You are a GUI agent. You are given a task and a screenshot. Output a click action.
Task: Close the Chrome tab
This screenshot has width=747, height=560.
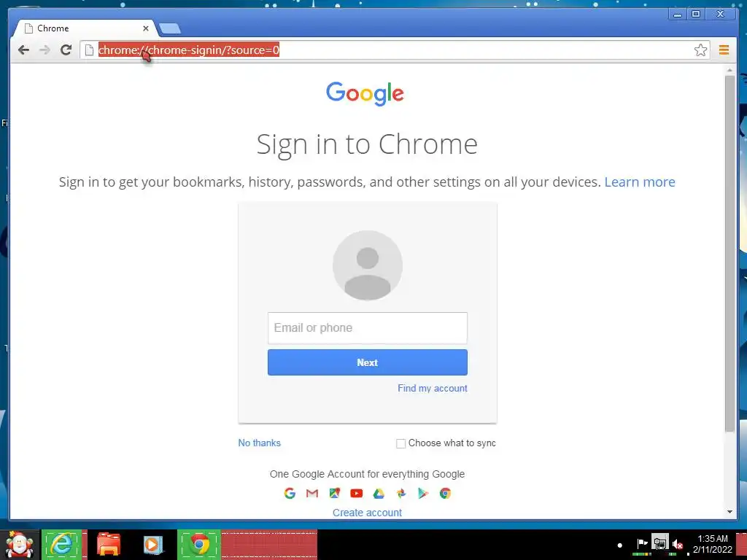pyautogui.click(x=146, y=28)
